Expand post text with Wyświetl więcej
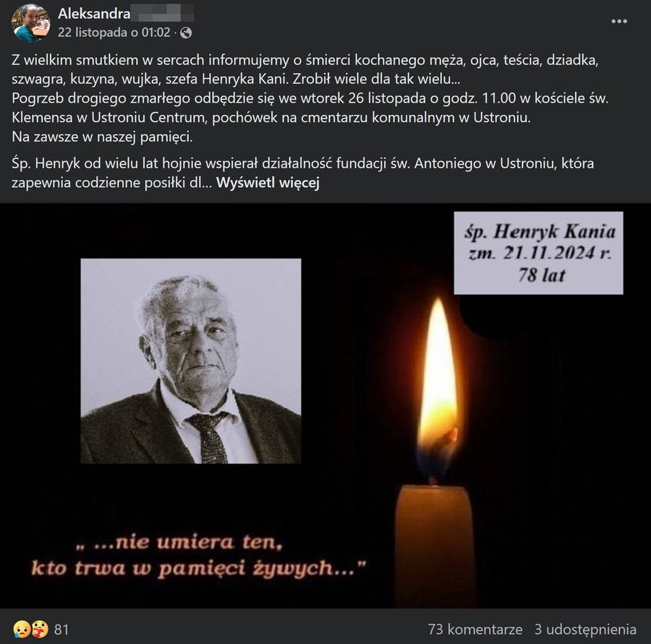 [x=268, y=182]
